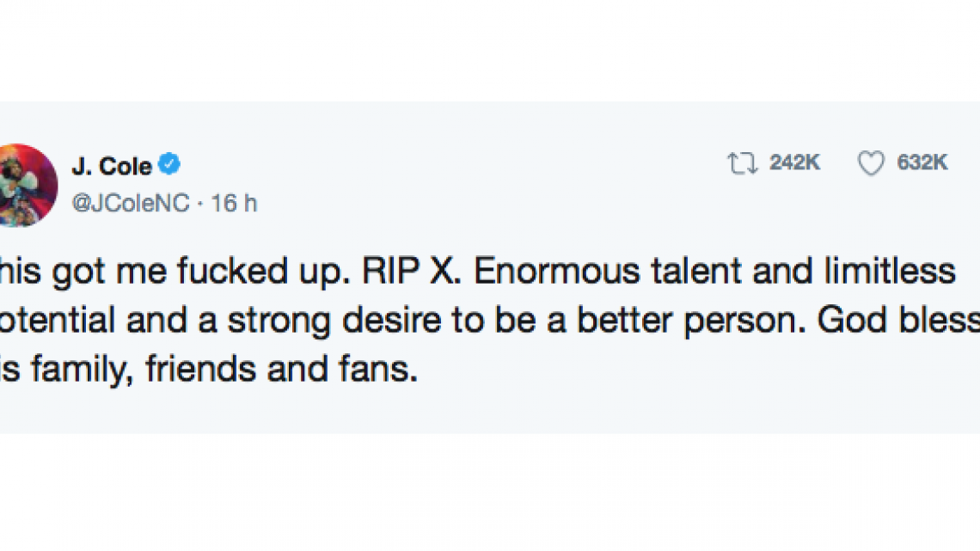Click the 632K likes count
Image resolution: width=980 pixels, height=551 pixels.
pos(922,163)
